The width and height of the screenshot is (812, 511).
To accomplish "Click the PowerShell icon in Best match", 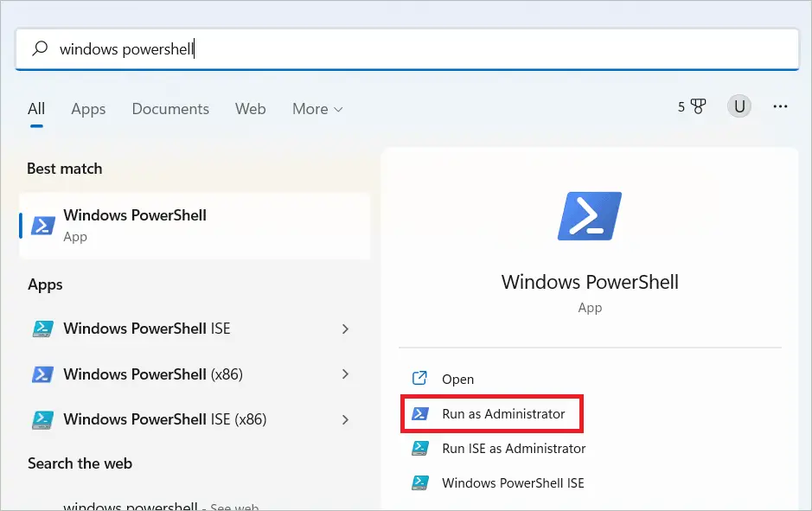I will pos(43,226).
